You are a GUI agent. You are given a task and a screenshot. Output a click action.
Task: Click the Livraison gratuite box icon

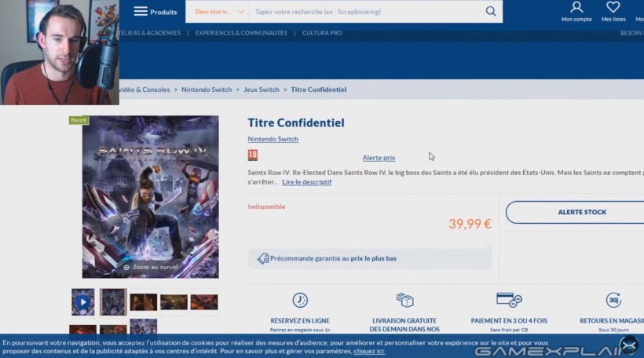click(404, 300)
